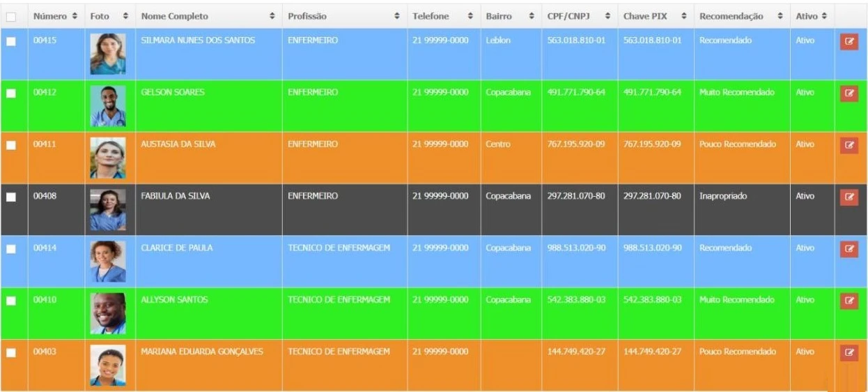Image resolution: width=868 pixels, height=392 pixels.
Task: Click Leblon in Bairro column
Action: click(498, 40)
